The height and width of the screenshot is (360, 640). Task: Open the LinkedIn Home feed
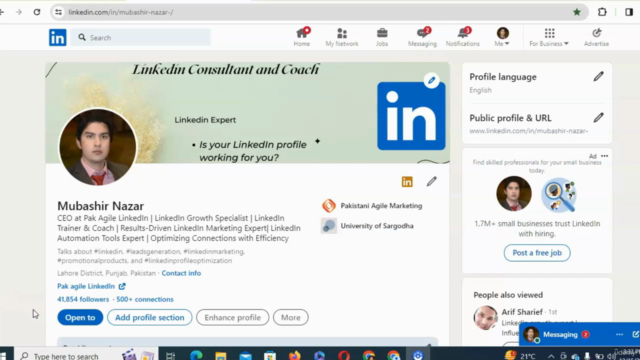coord(302,37)
